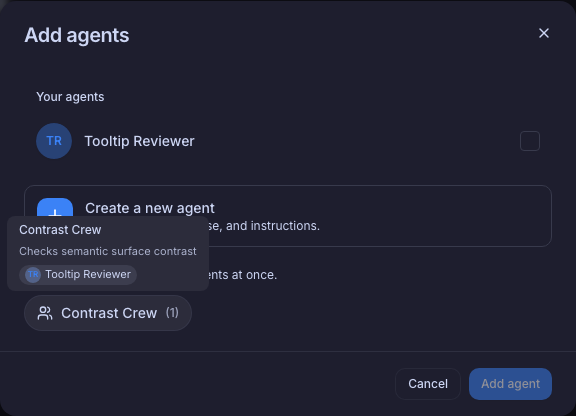Select the Tooltip Reviewer agent name
Screen dimensions: 576x416
(139, 141)
